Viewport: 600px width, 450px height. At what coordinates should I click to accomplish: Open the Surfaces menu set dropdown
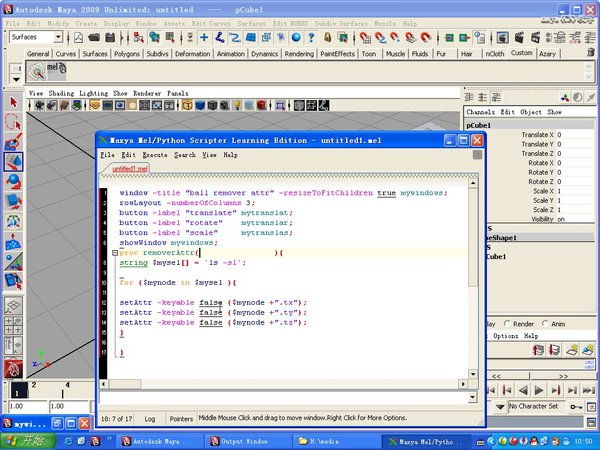[58, 37]
